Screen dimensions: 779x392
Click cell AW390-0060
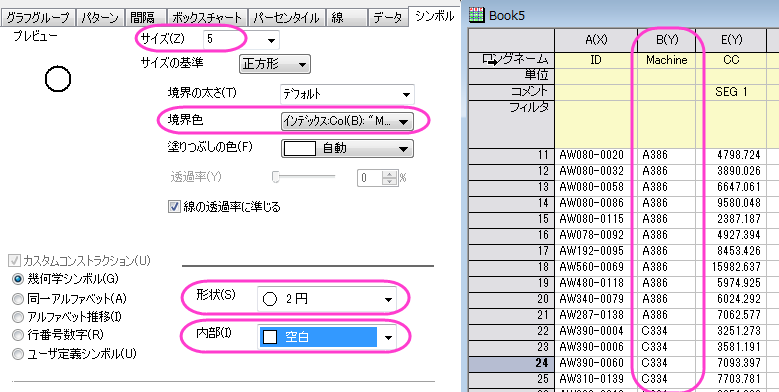click(596, 363)
